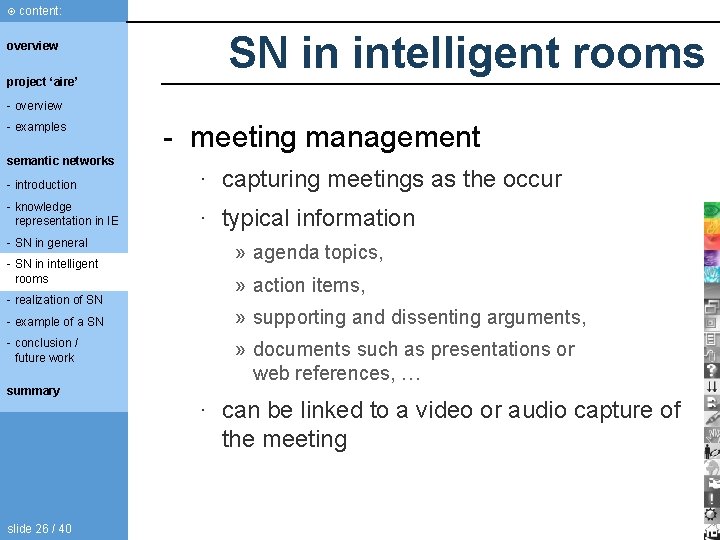Click 'documents such as presentations or' line
The width and height of the screenshot is (720, 540).
[414, 349]
